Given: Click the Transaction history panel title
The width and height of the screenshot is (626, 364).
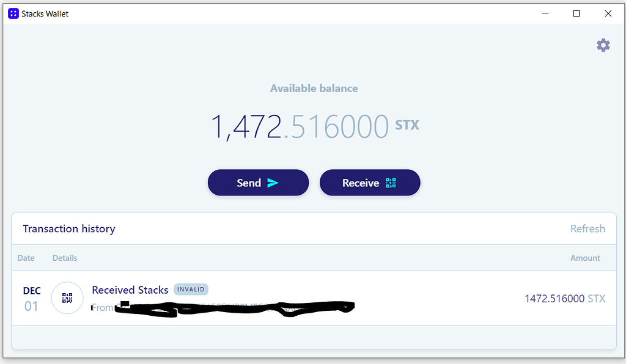Looking at the screenshot, I should point(68,228).
